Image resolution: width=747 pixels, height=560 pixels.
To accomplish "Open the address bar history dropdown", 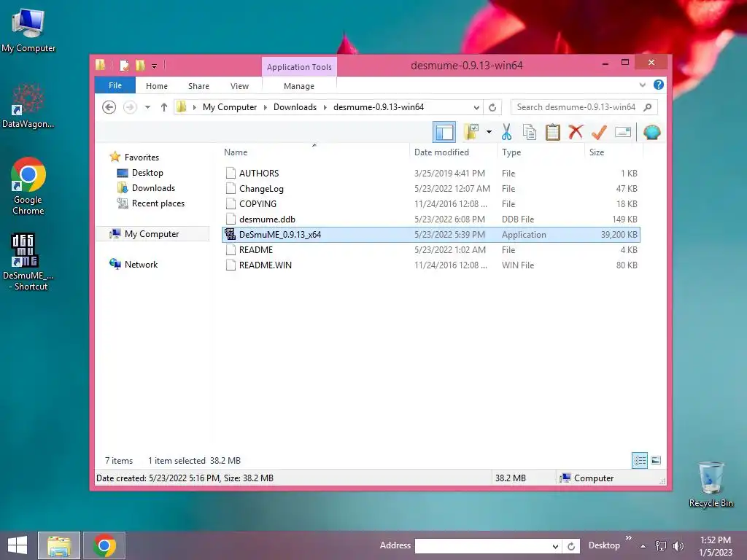I will click(x=476, y=108).
